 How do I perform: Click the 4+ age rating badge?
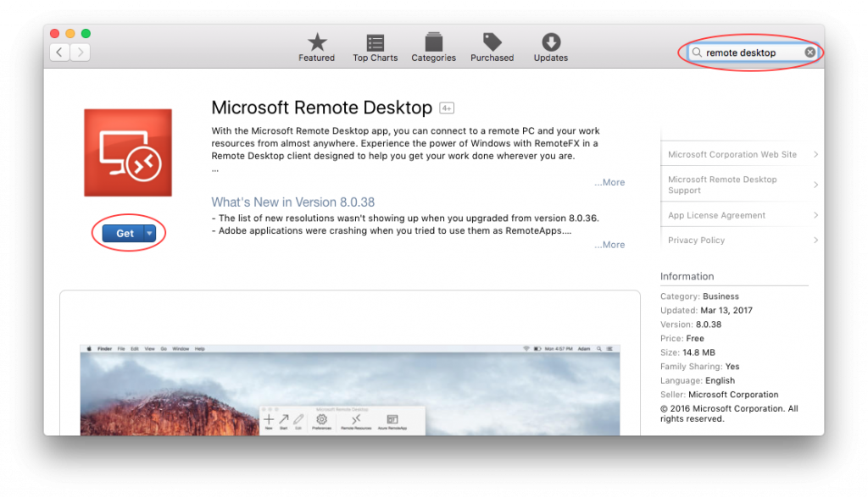(447, 108)
